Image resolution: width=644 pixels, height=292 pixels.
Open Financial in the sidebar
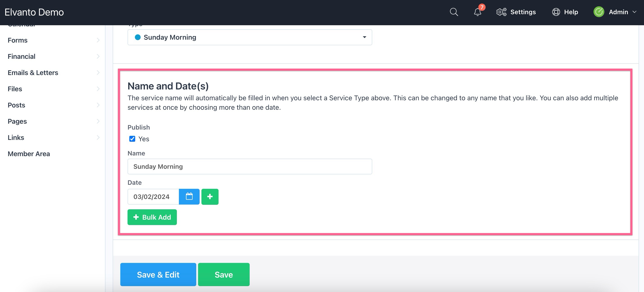(x=21, y=57)
